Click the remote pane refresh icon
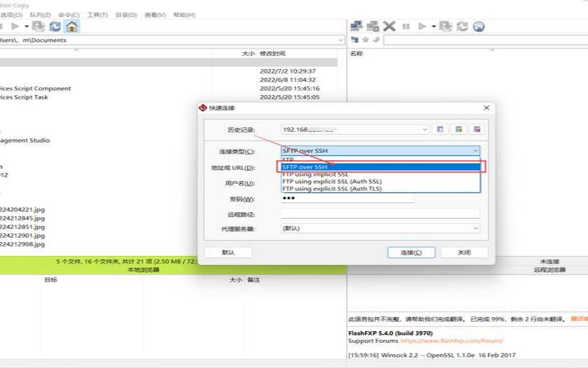588x368 pixels. (x=462, y=26)
